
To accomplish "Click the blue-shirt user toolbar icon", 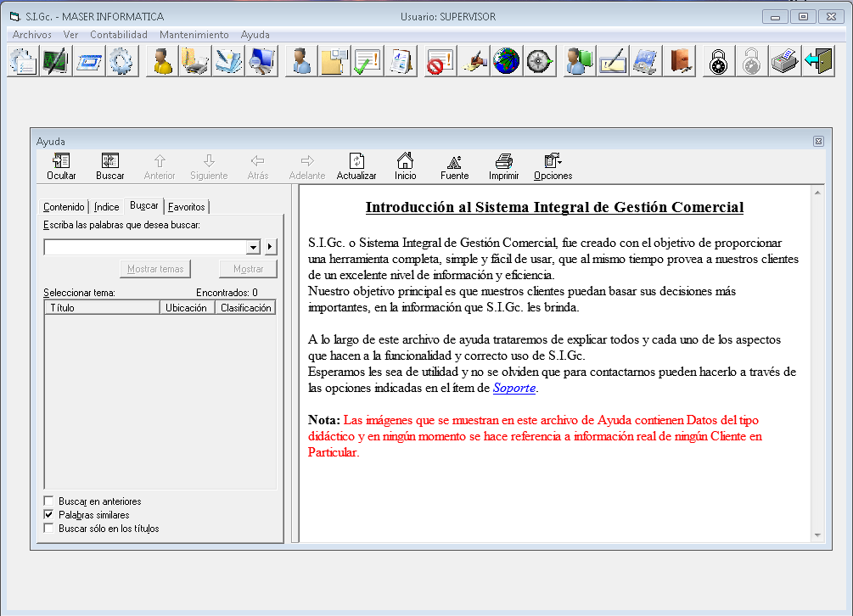I will tap(301, 61).
